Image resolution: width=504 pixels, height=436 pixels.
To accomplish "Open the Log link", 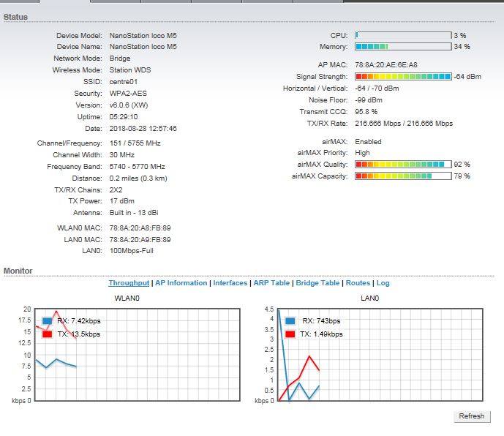I will click(383, 283).
